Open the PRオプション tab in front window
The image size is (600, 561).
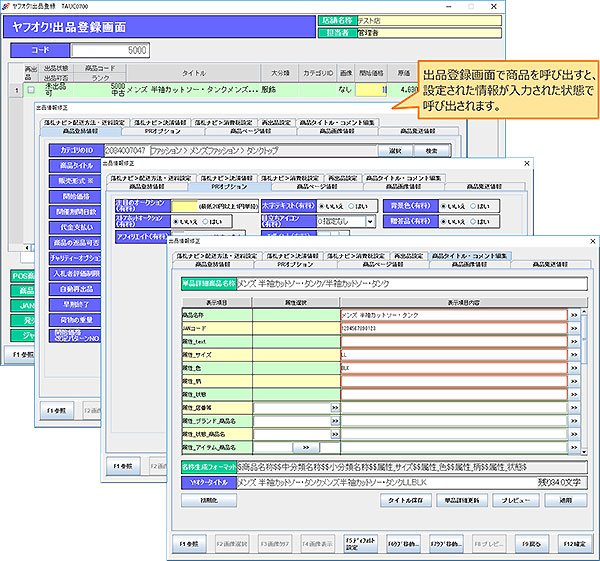point(295,265)
